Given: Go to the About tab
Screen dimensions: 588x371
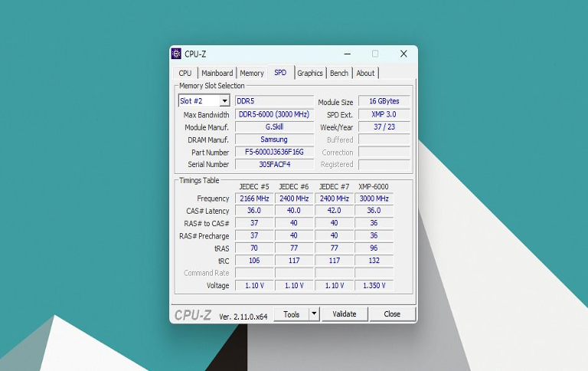Looking at the screenshot, I should 365,74.
